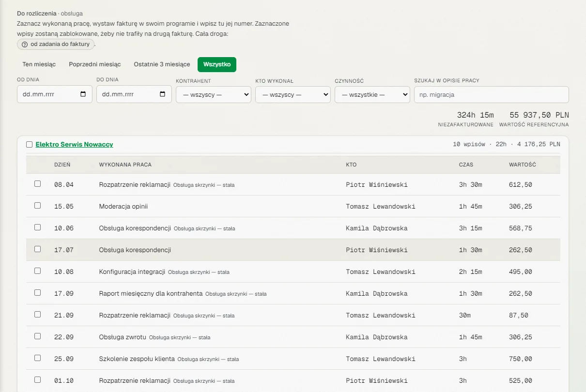Screen dimensions: 586x392
Task: Open the calendar picker in Od dnia field
Action: coord(83,94)
